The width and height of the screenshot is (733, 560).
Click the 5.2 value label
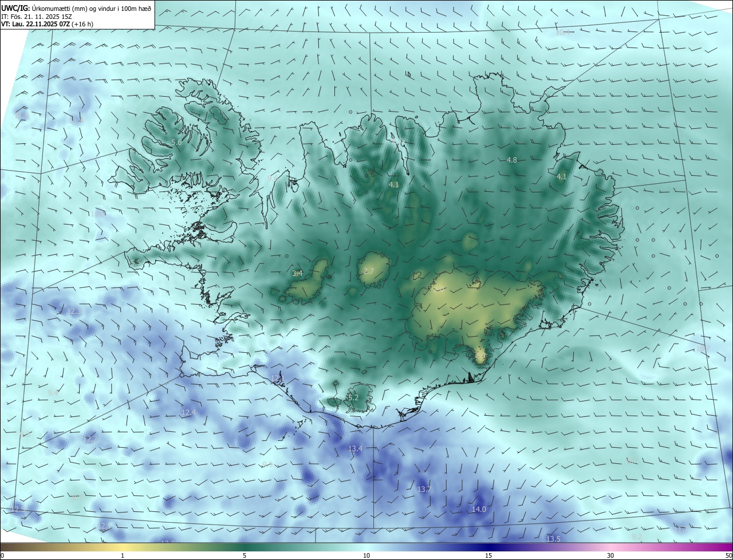(x=353, y=397)
